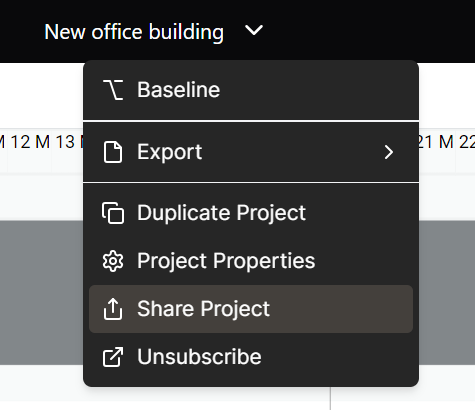475x410 pixels.
Task: Select the gray task bar left of menu
Action: [41, 292]
